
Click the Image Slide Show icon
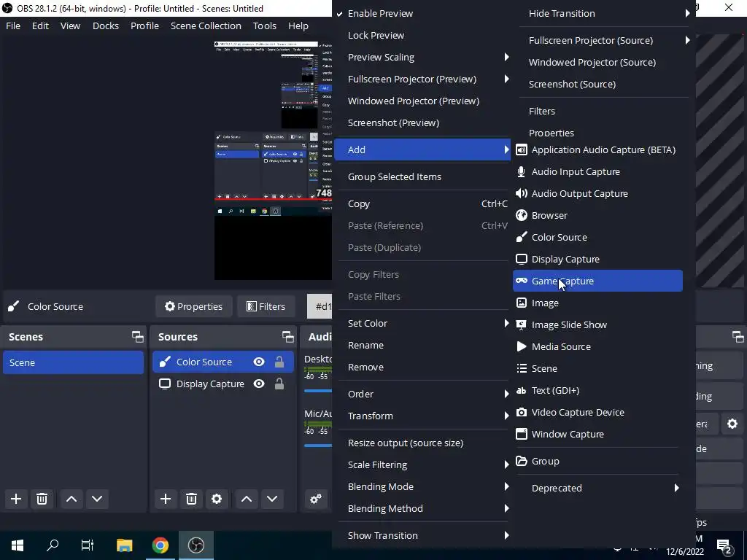click(522, 324)
